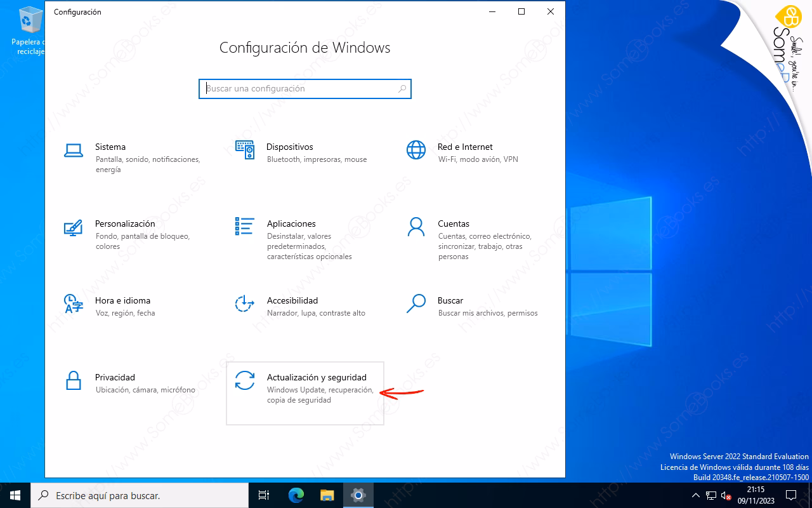Open File Explorer from the taskbar
The height and width of the screenshot is (508, 812).
[327, 495]
